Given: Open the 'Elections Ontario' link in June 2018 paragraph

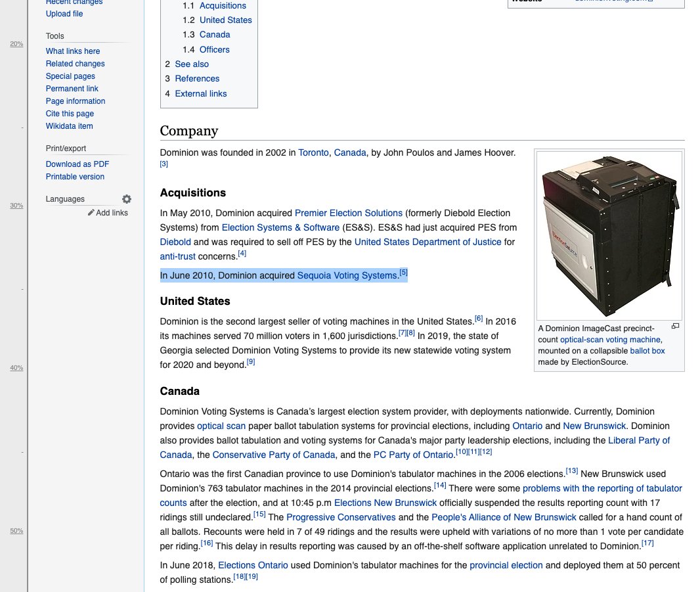Looking at the screenshot, I should coord(253,564).
